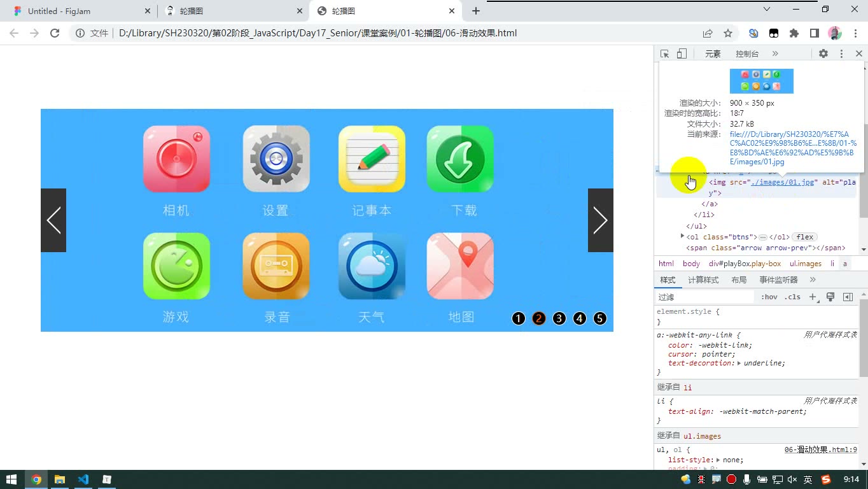Reload the current page
This screenshot has width=868, height=489.
coord(55,33)
